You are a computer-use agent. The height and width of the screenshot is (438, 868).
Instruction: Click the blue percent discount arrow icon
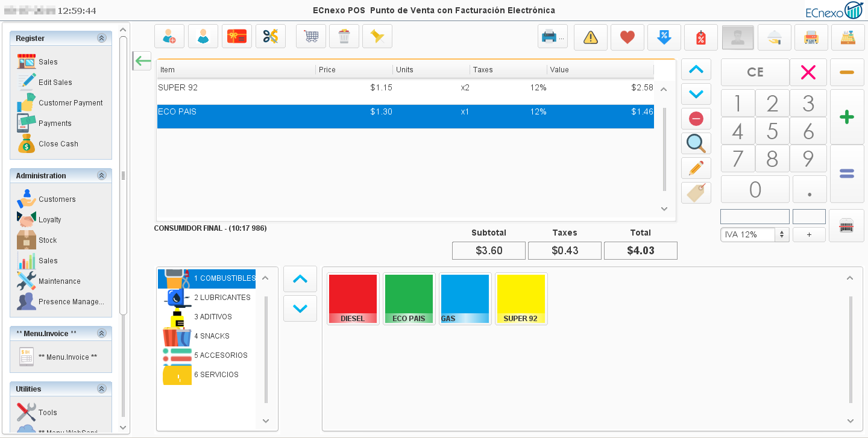(664, 37)
